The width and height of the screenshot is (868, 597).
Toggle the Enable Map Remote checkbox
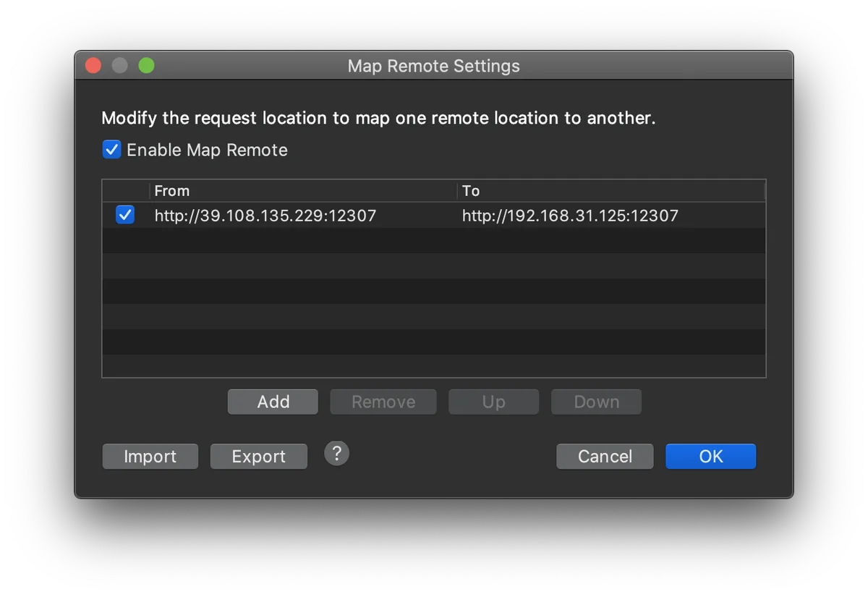point(111,150)
